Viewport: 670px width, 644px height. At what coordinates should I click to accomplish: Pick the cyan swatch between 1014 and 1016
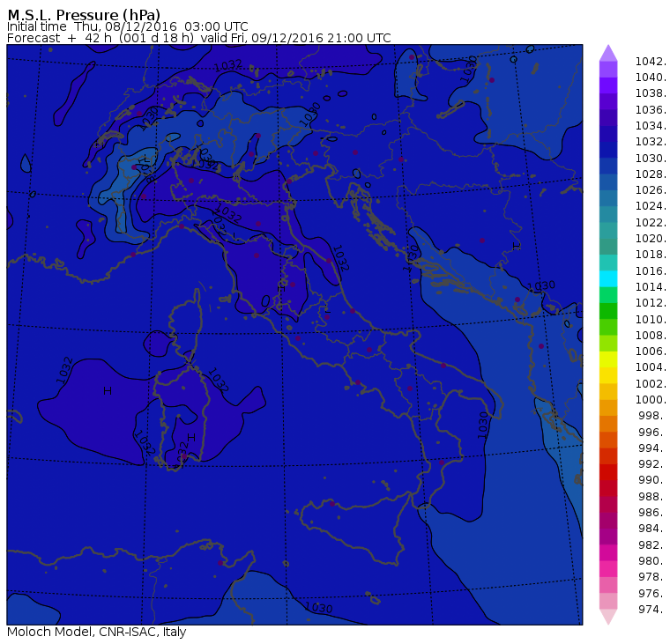tap(608, 279)
